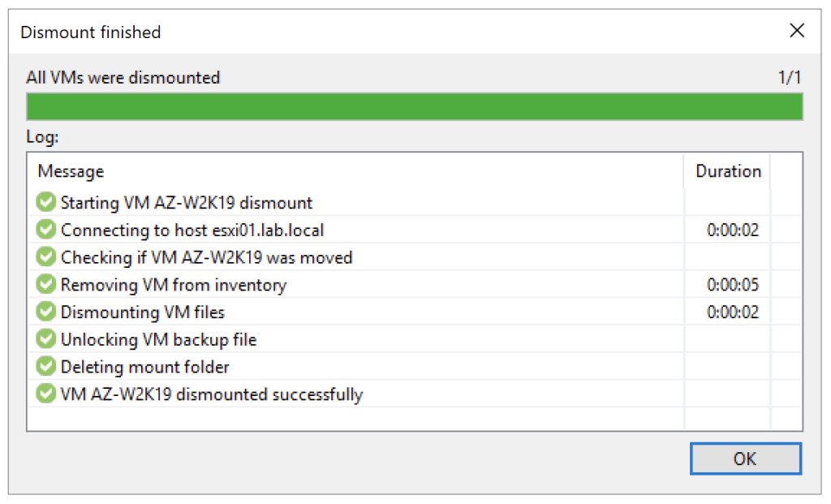The height and width of the screenshot is (504, 831).
Task: Click the 0:00:02 duration of Dismounting VM files
Action: tap(733, 312)
